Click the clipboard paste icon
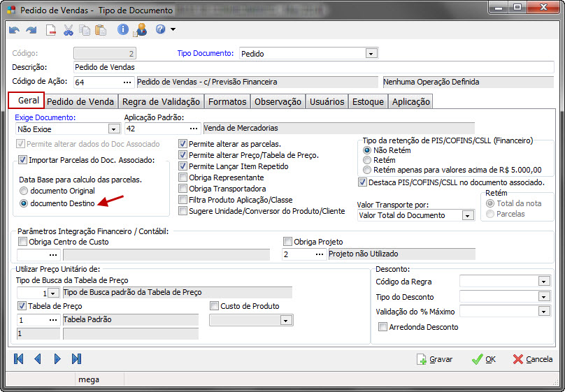 point(101,30)
